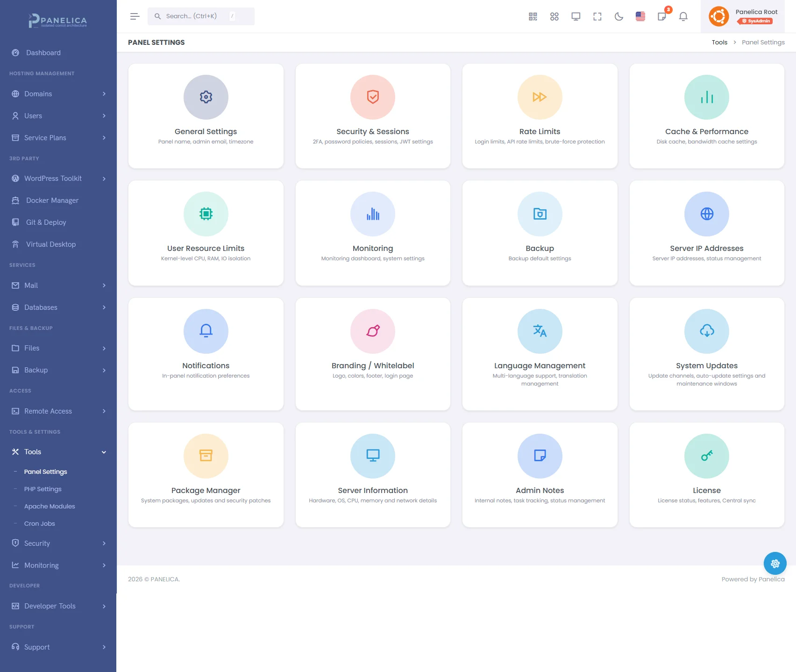Viewport: 796px width, 672px height.
Task: Select Cron Jobs from the sidebar
Action: point(40,524)
